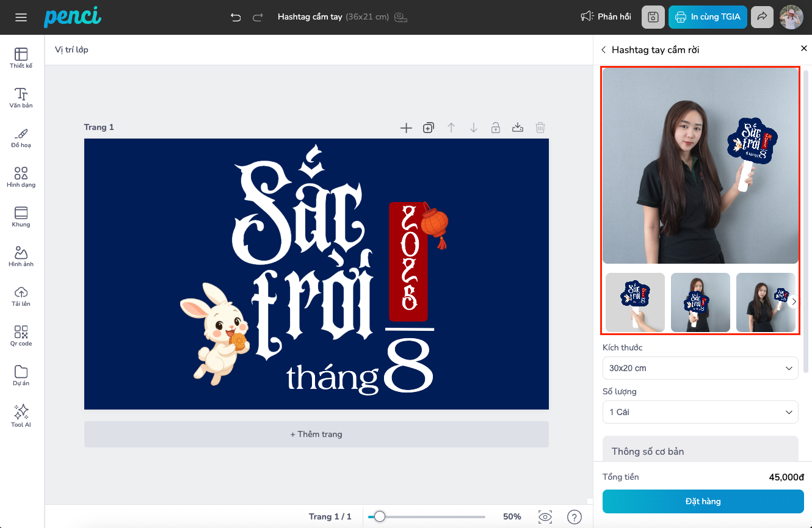Select the Hình dạng shapes tool
This screenshot has height=528, width=812.
[x=21, y=176]
